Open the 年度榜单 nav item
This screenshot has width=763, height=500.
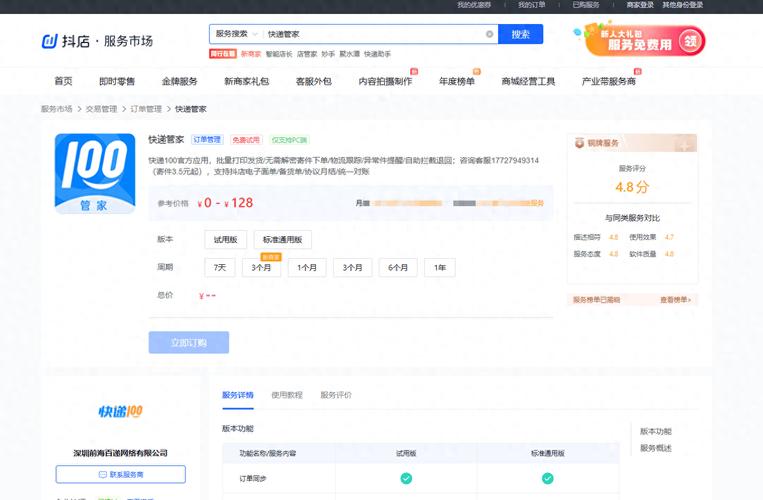coord(457,81)
